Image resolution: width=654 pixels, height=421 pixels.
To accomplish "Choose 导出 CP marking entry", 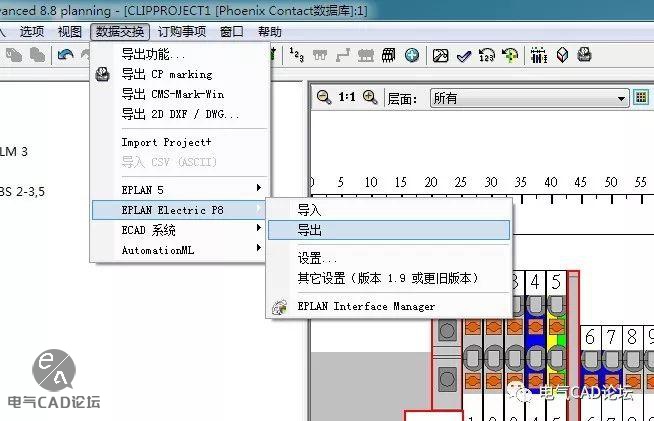I will [x=179, y=74].
